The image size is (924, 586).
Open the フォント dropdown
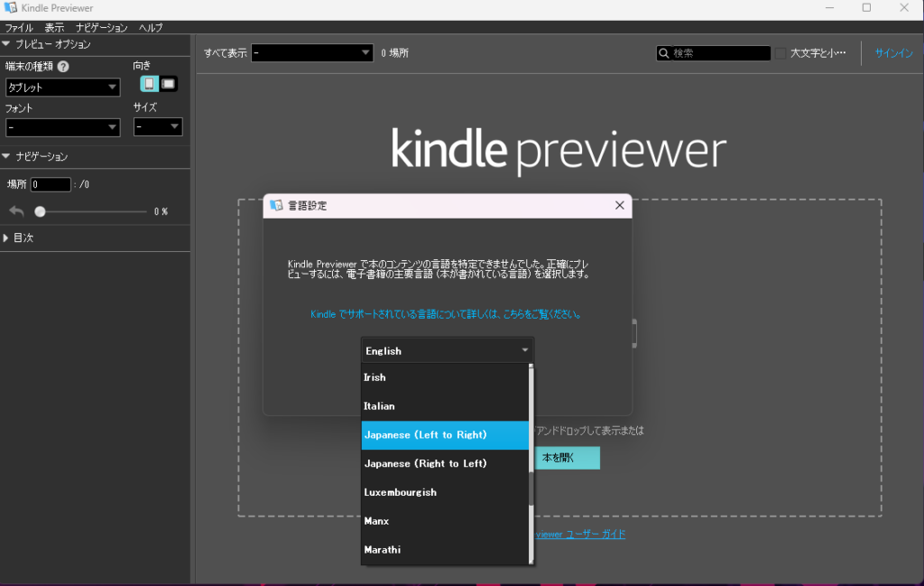62,127
